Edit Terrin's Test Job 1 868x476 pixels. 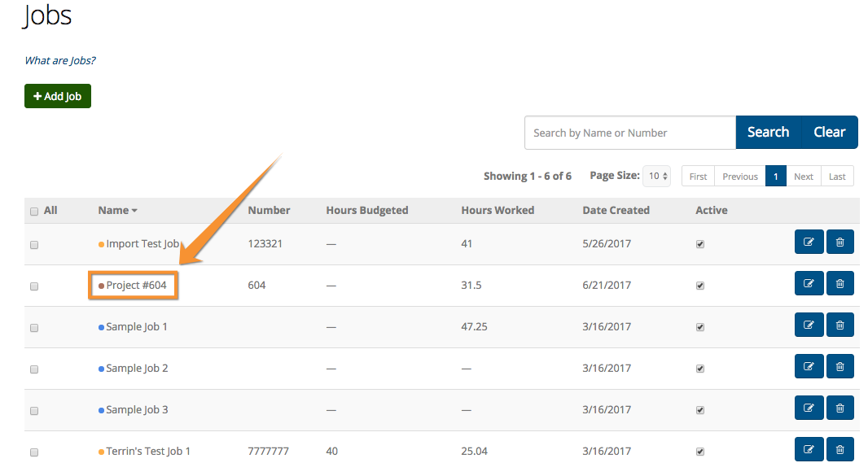tap(809, 449)
